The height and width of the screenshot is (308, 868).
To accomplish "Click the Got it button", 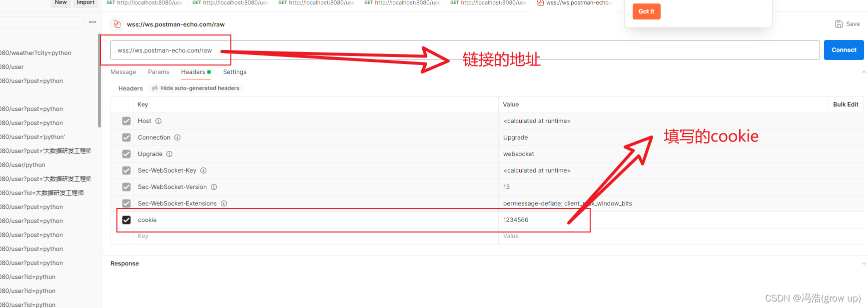I will point(646,11).
